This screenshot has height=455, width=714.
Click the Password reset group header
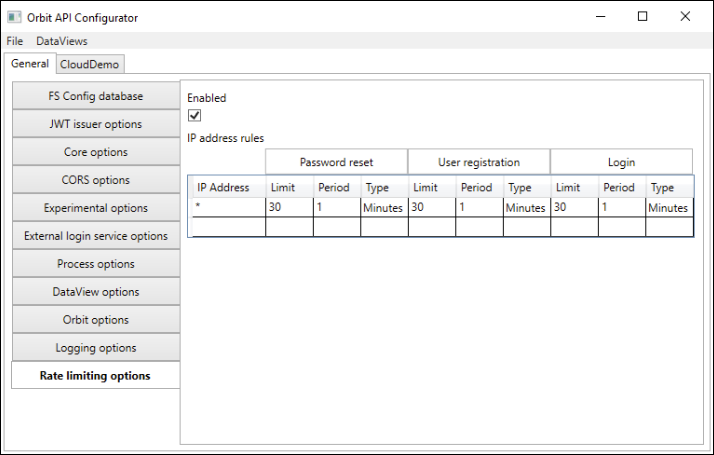point(337,162)
